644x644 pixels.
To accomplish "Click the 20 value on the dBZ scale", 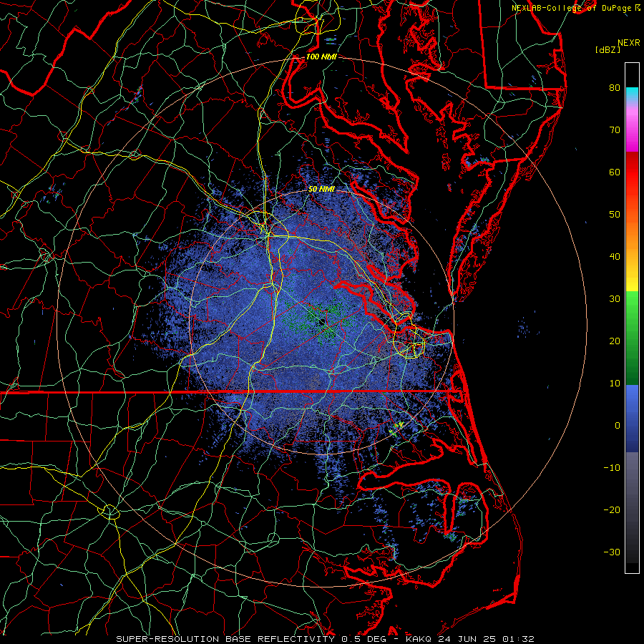I will 615,341.
